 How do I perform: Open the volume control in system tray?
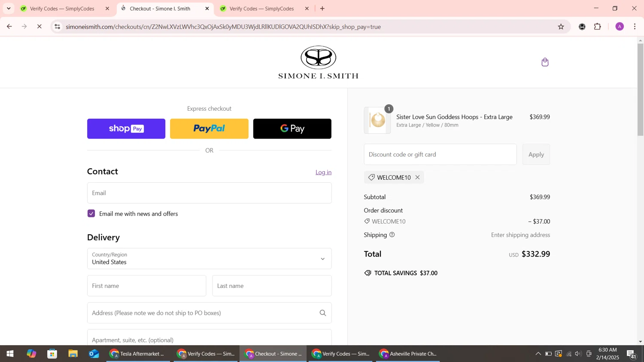pyautogui.click(x=578, y=354)
